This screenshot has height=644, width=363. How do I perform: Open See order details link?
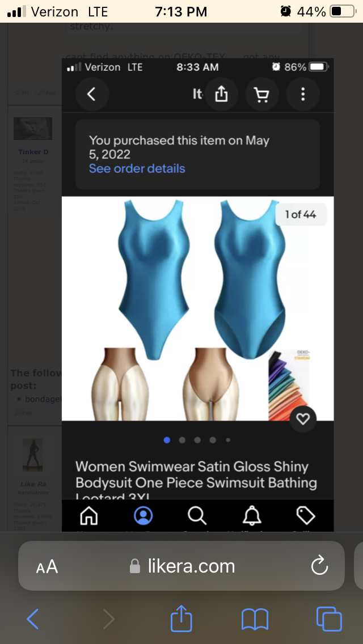[x=137, y=168]
